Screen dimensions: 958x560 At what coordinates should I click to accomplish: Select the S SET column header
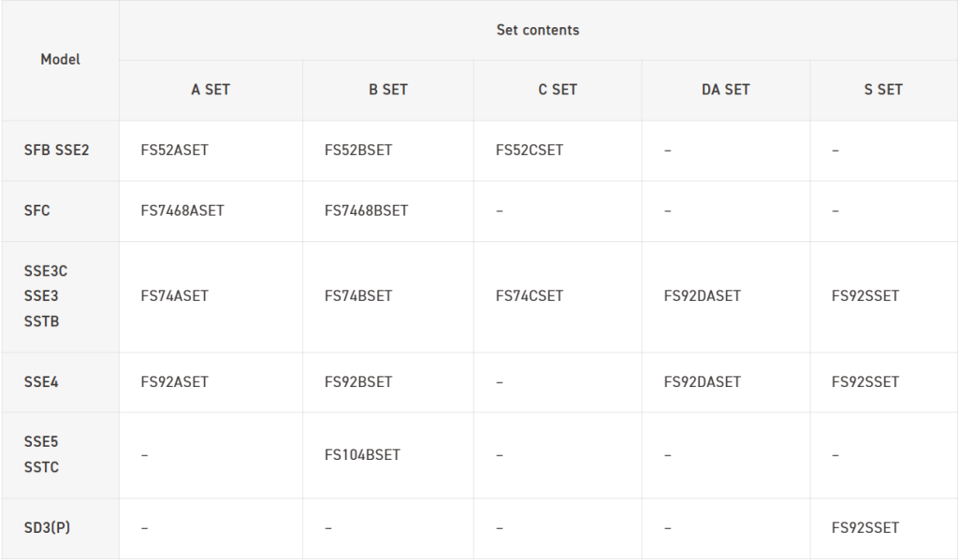click(x=883, y=90)
